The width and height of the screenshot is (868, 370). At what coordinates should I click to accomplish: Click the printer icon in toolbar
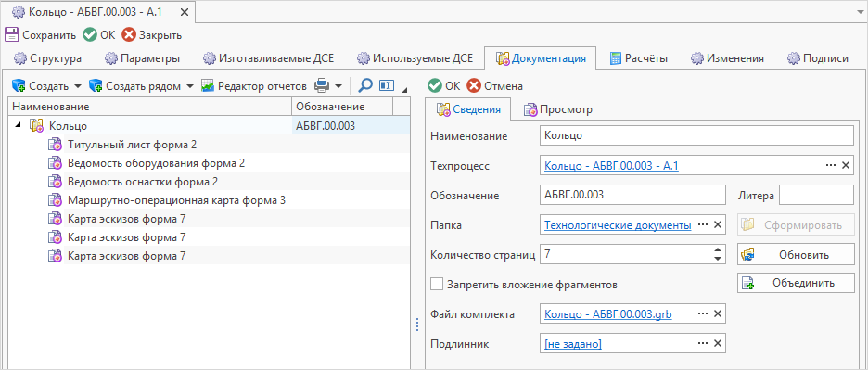322,86
